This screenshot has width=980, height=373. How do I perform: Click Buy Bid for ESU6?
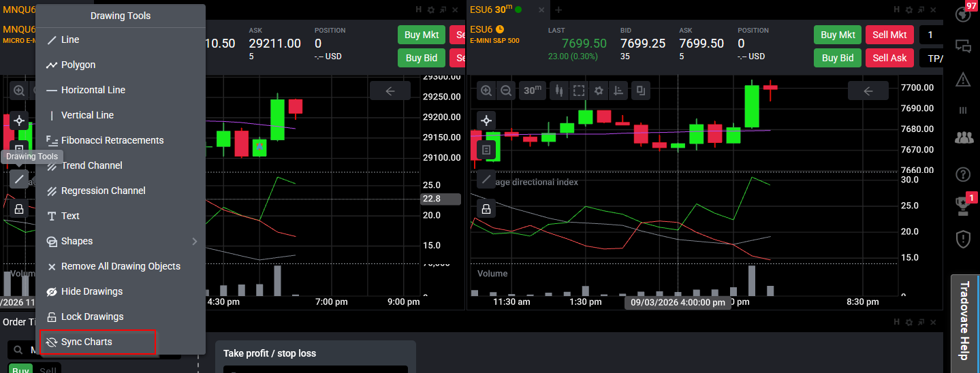point(838,58)
